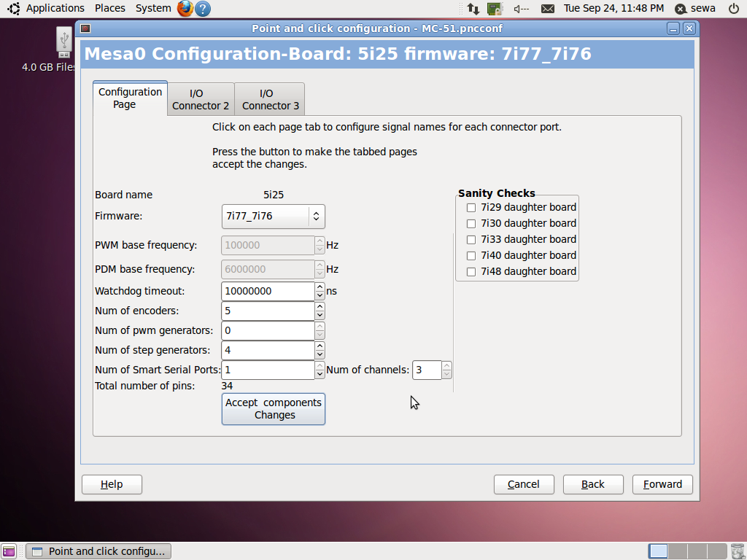This screenshot has height=560, width=747.
Task: Open the Firmware 7i77_7i76 dropdown
Action: coord(274,216)
